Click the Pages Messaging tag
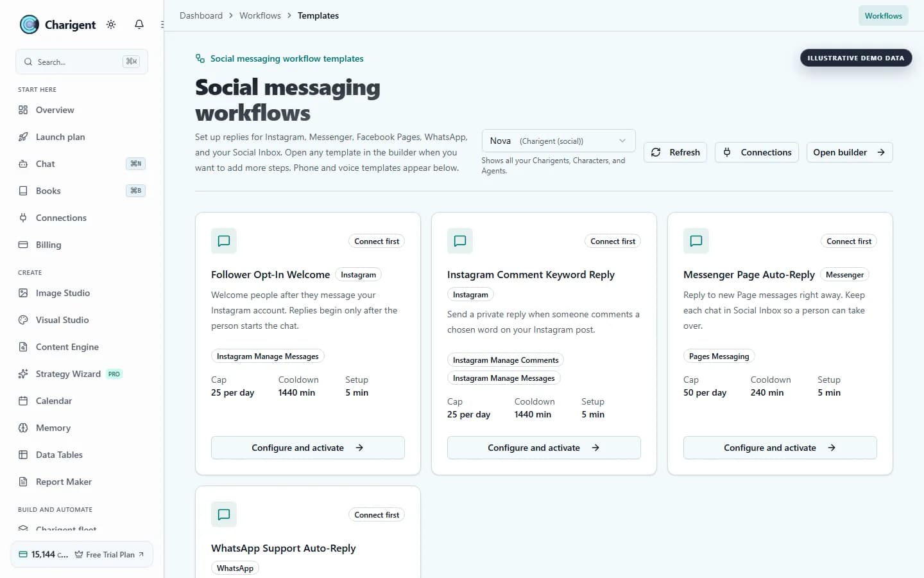The width and height of the screenshot is (924, 578). (x=719, y=356)
